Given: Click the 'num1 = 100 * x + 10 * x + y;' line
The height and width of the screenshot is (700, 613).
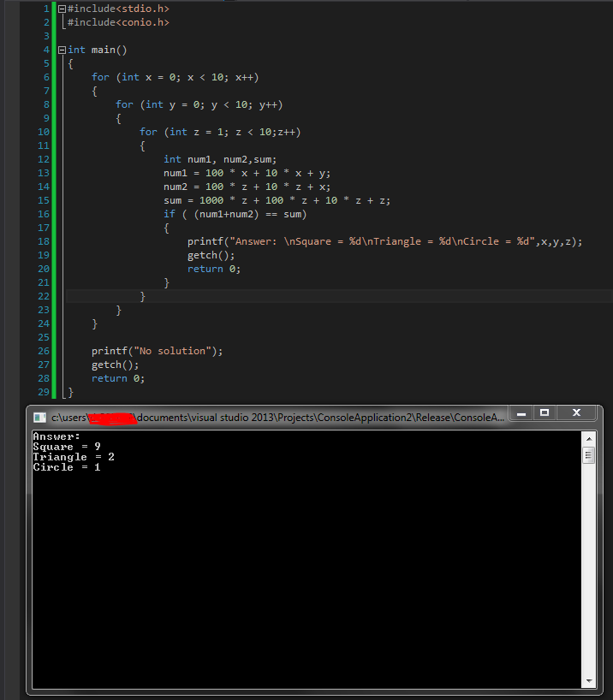Looking at the screenshot, I should pos(247,173).
